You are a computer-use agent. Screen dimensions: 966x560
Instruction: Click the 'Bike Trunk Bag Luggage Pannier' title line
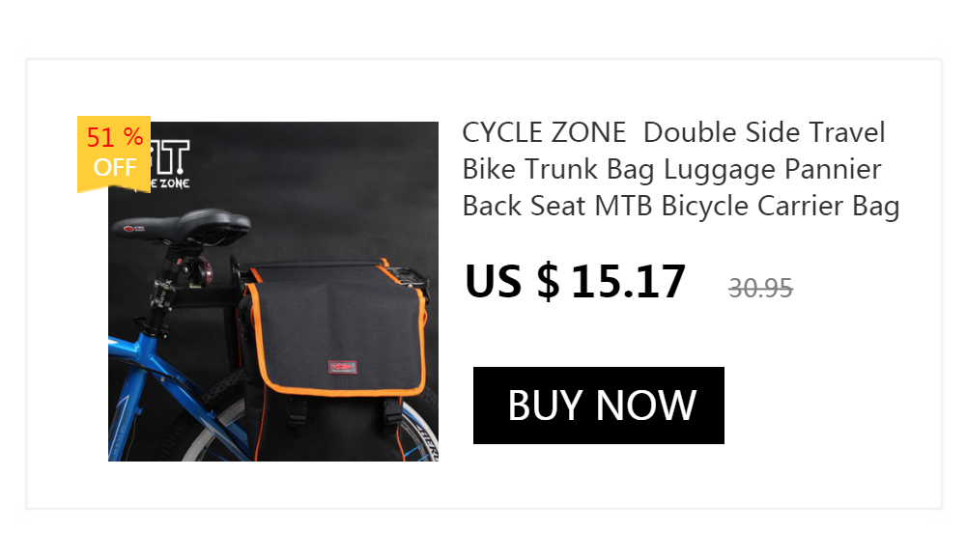[672, 169]
